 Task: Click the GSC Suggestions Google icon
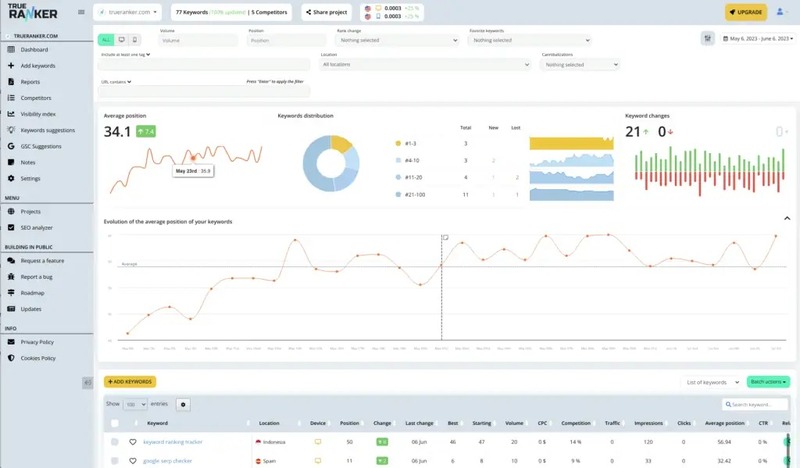click(11, 146)
